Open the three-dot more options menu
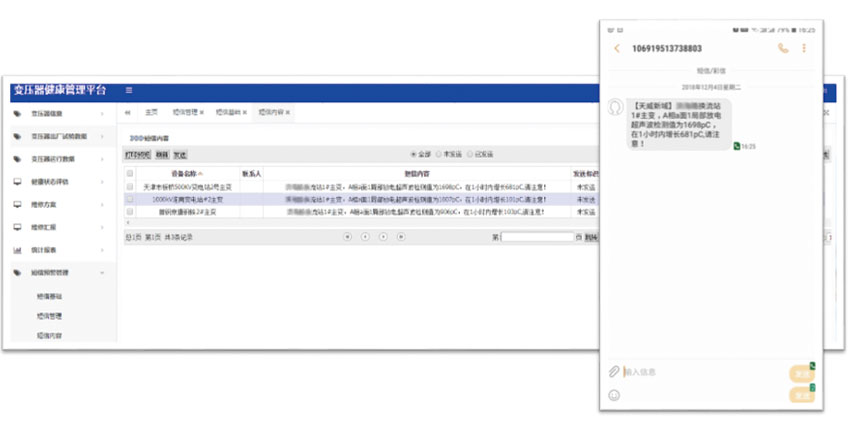848x432 pixels. 804,48
